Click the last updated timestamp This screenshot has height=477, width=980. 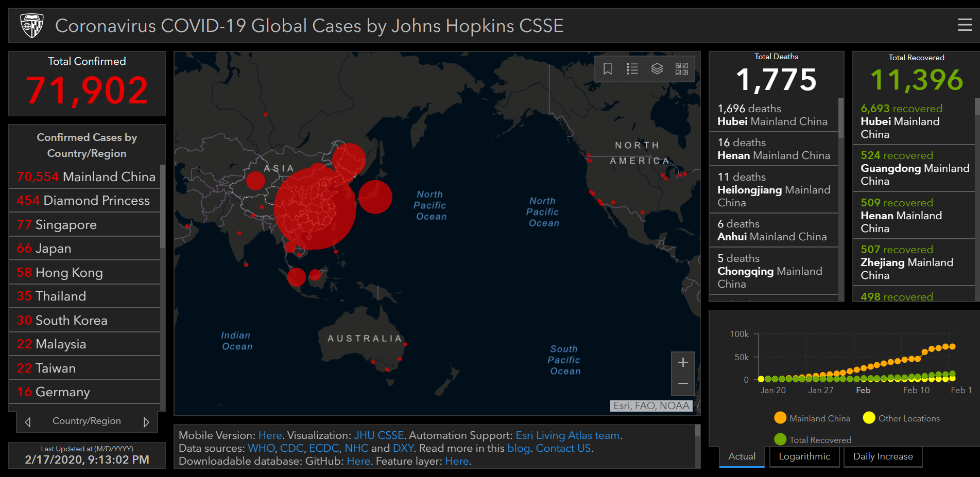pyautogui.click(x=87, y=460)
